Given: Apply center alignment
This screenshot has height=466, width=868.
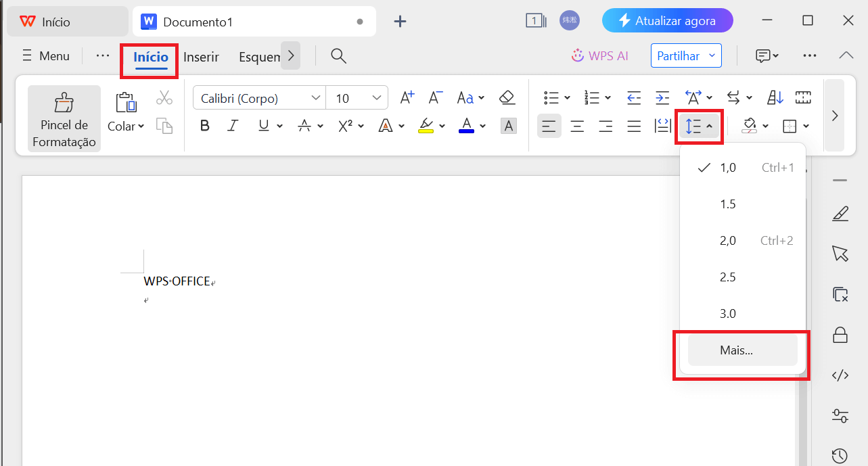Looking at the screenshot, I should tap(577, 126).
